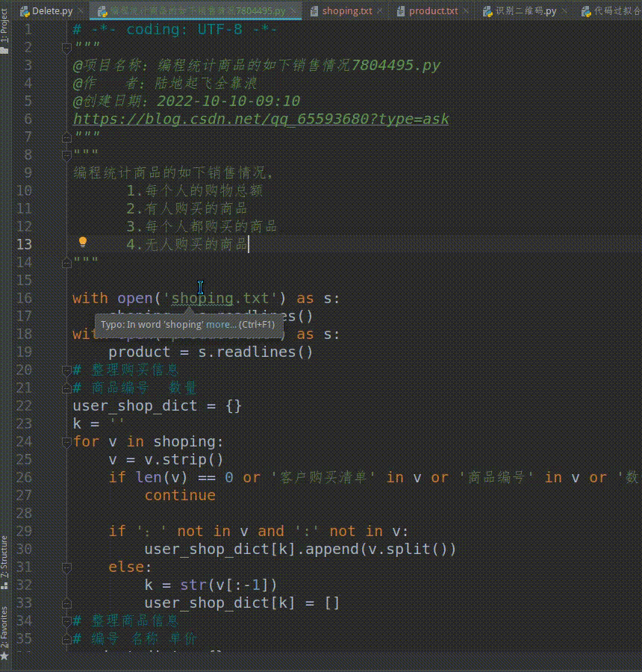Select the active 7804495.py editor tab

pos(197,10)
